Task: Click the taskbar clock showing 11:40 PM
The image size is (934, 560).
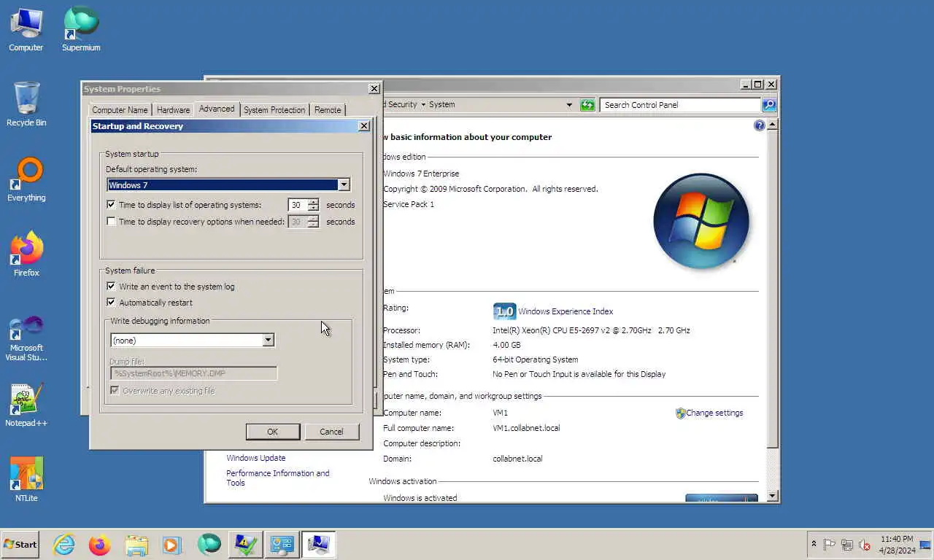Action: pyautogui.click(x=896, y=545)
